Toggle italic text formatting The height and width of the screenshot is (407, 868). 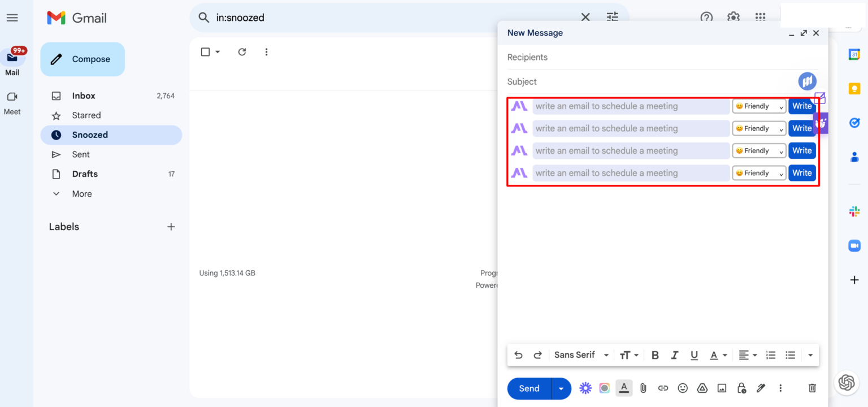674,355
